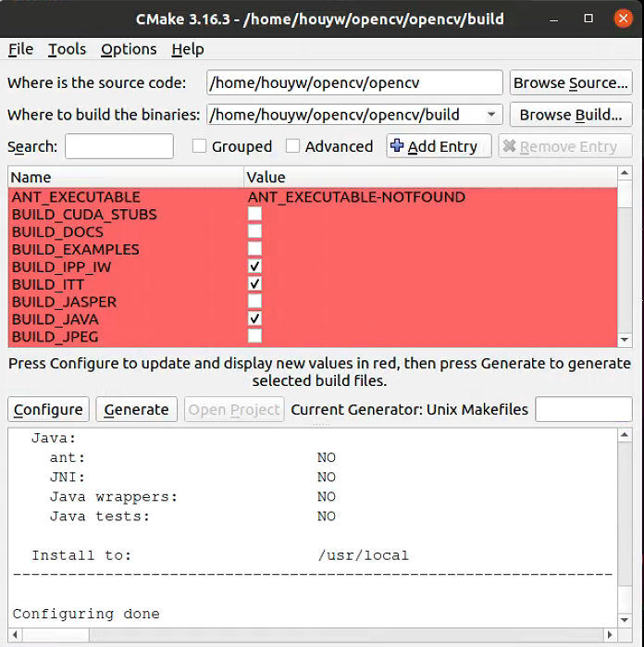The image size is (644, 647).
Task: Click the Browse Build button
Action: (571, 115)
